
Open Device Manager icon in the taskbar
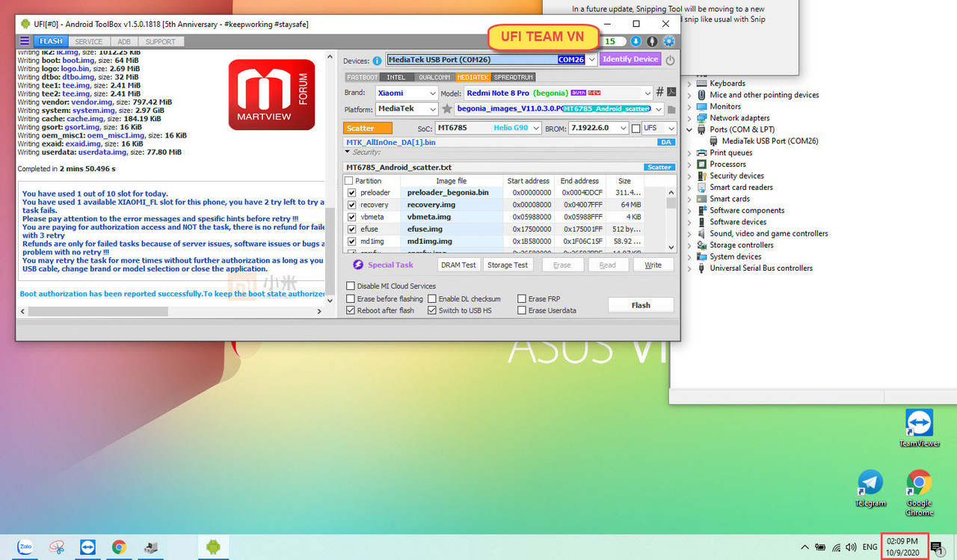[x=150, y=547]
